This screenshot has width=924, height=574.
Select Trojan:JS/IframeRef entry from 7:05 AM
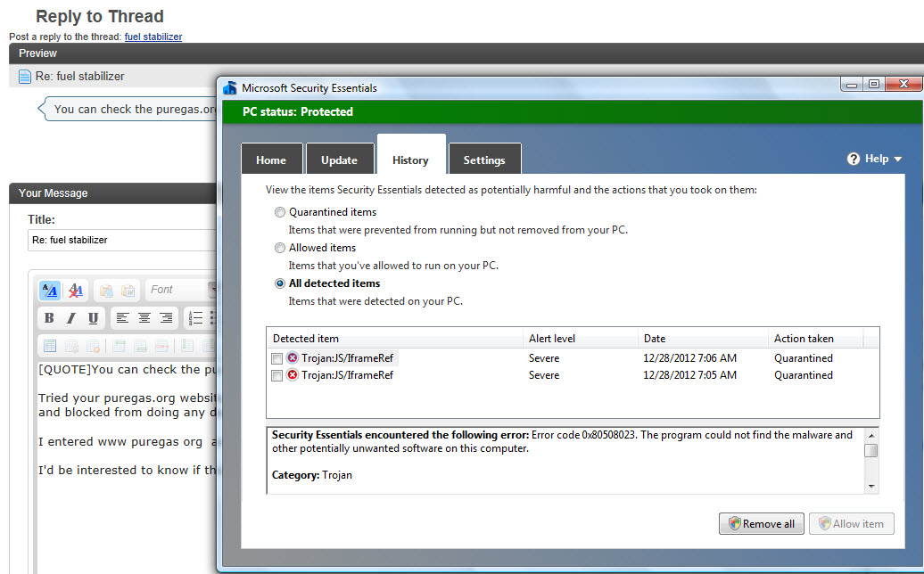click(347, 375)
